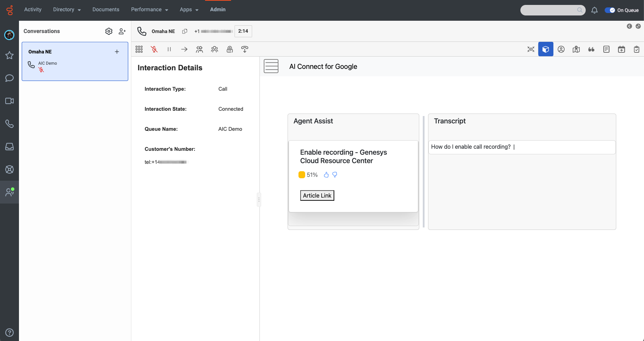Click the secure pause lock icon

click(x=230, y=49)
